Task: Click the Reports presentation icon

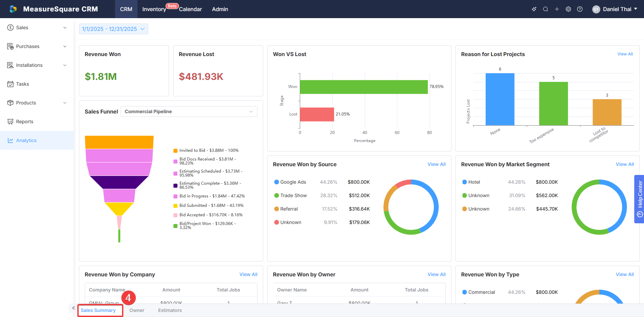Action: tap(10, 122)
